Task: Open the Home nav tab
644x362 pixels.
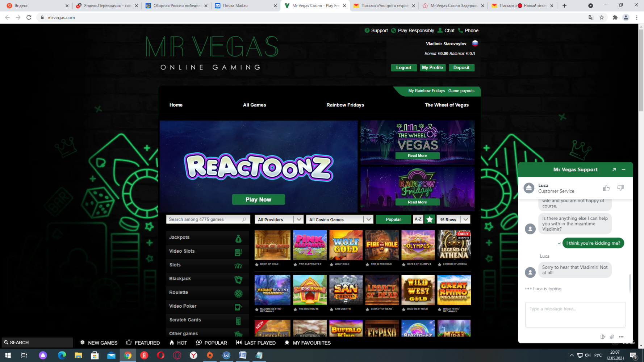Action: point(176,105)
